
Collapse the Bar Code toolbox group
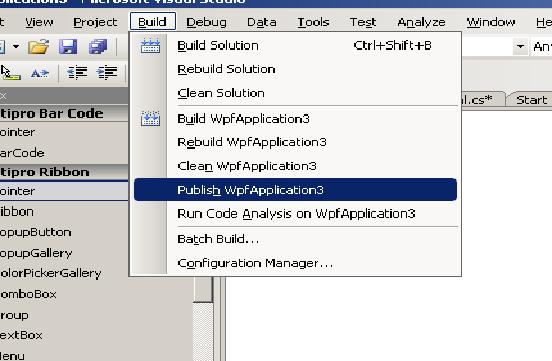pos(64,113)
